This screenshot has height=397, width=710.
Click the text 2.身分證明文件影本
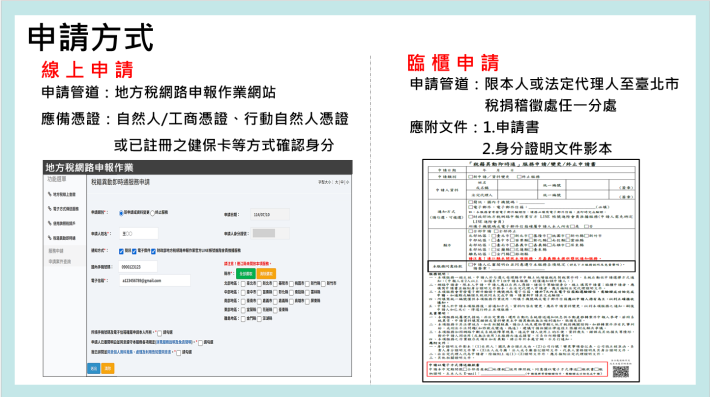[x=547, y=148]
